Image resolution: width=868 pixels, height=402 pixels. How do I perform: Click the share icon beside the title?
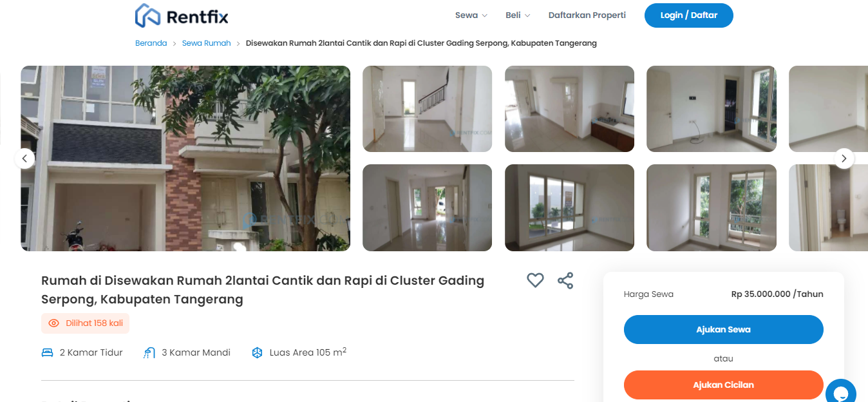click(x=565, y=280)
